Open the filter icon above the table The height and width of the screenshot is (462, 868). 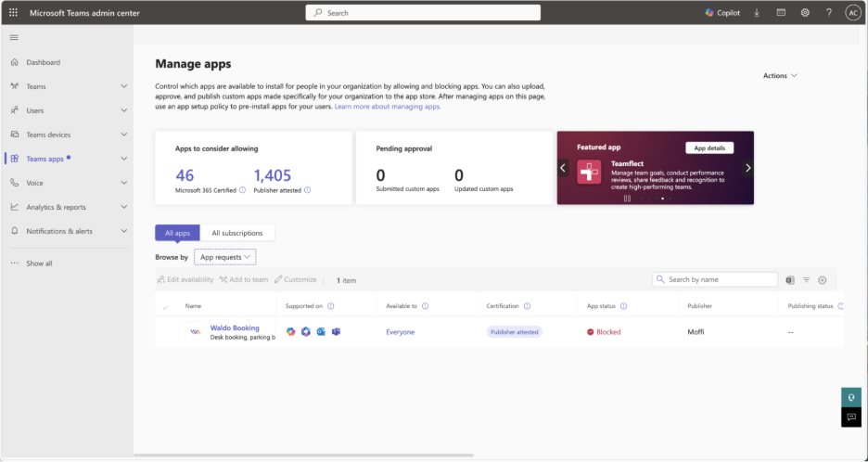tap(807, 280)
